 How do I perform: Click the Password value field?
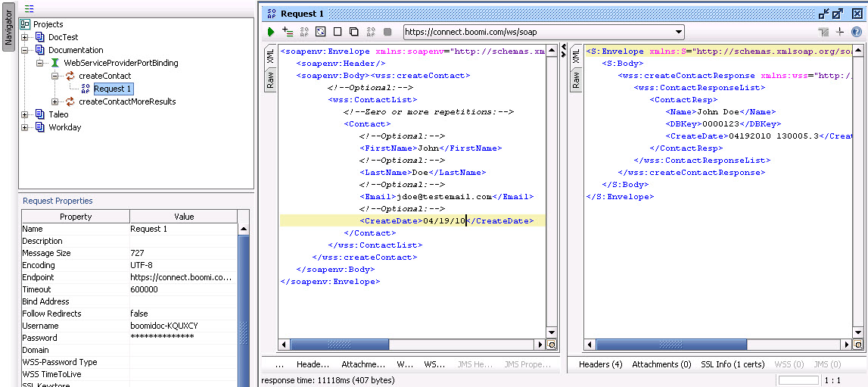(x=184, y=338)
